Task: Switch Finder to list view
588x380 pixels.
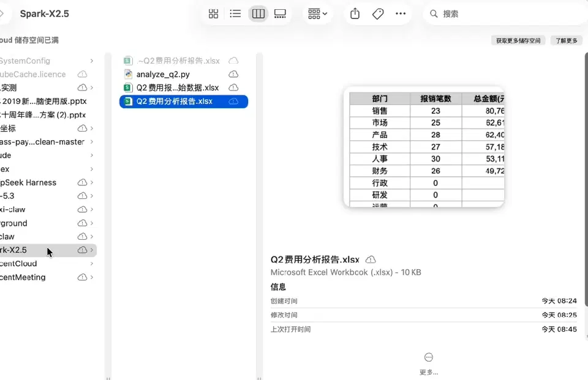Action: [x=235, y=14]
